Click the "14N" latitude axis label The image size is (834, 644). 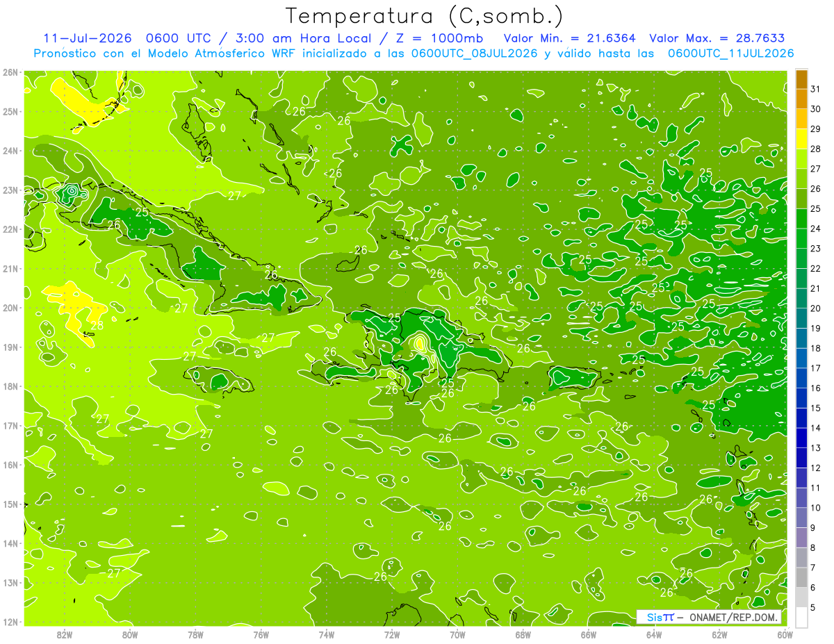(x=10, y=543)
